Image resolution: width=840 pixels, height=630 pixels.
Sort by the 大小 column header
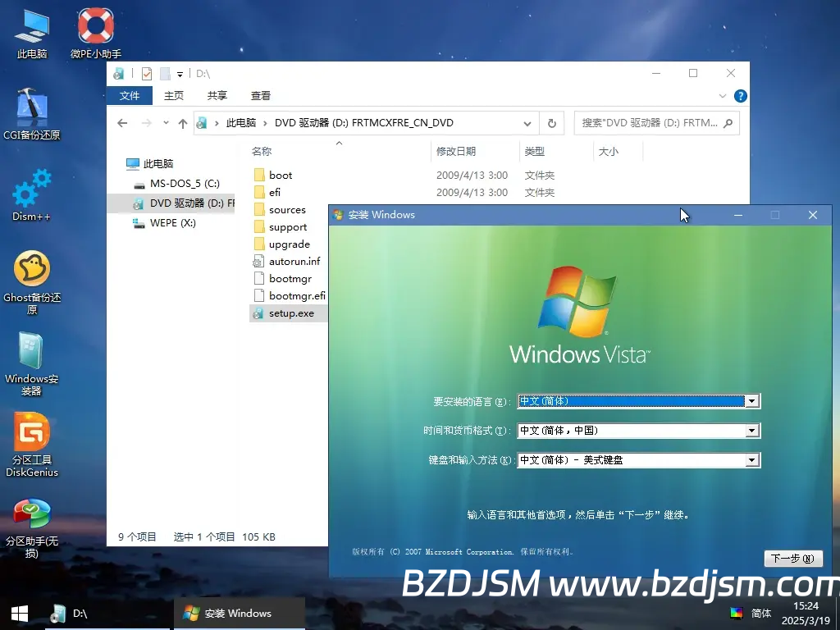point(608,152)
